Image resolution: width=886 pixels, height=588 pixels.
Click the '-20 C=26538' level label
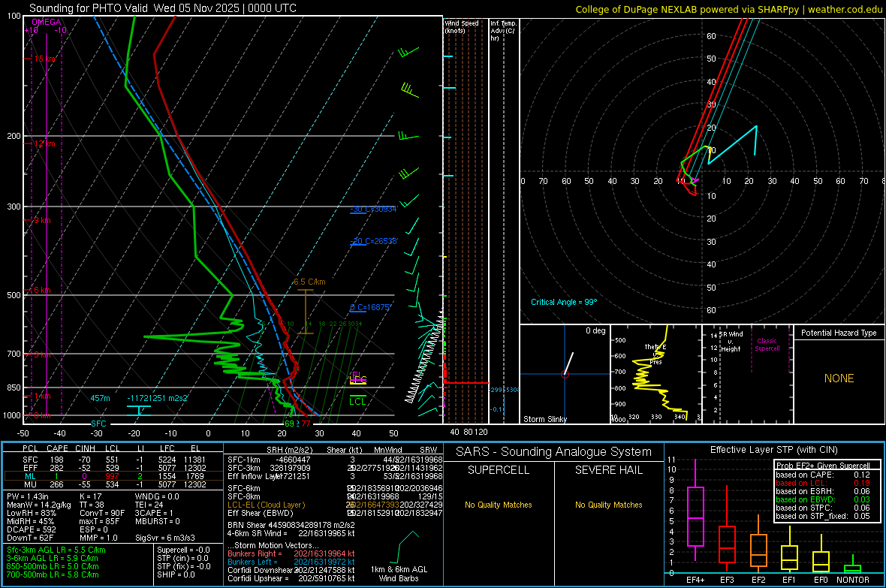coord(374,241)
